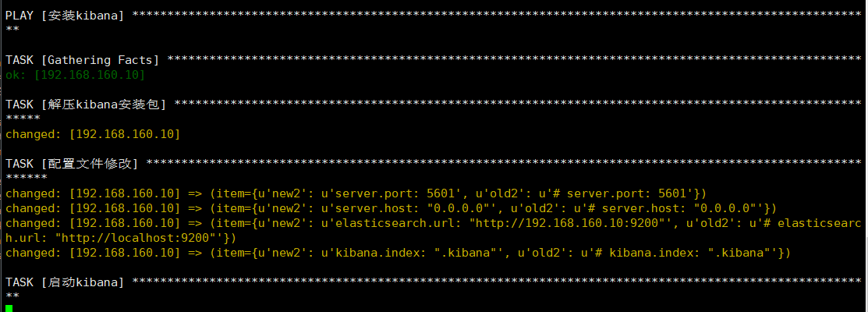Click the server.port: 5601 changed line
Screen dimensions: 868x312
[356, 193]
